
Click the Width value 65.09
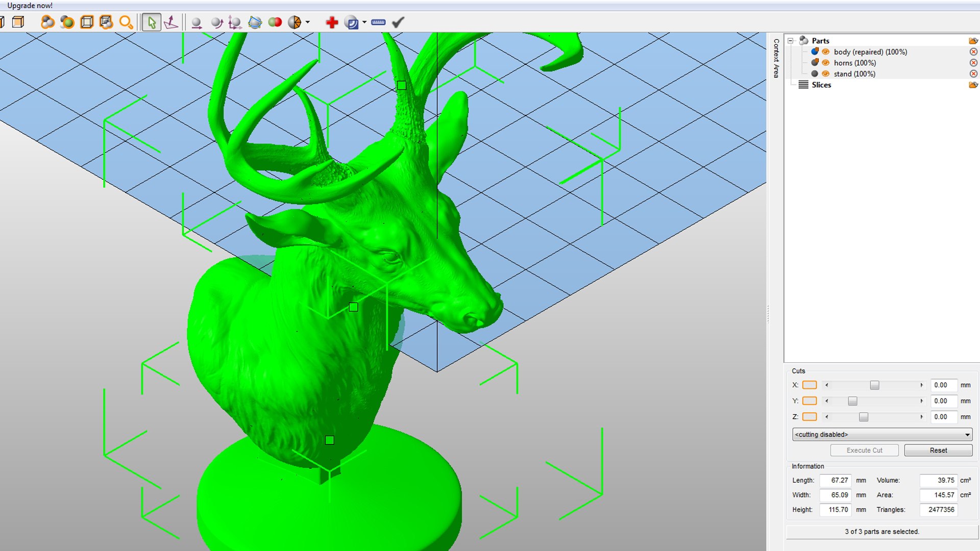click(836, 495)
